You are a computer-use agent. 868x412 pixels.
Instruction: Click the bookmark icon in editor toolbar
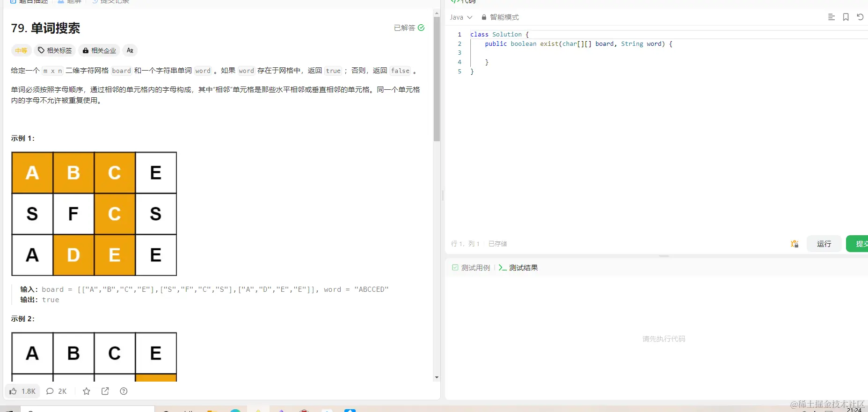pos(846,17)
